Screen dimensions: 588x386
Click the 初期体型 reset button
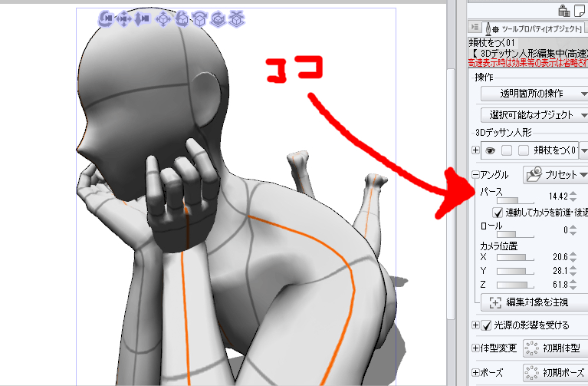click(x=555, y=348)
